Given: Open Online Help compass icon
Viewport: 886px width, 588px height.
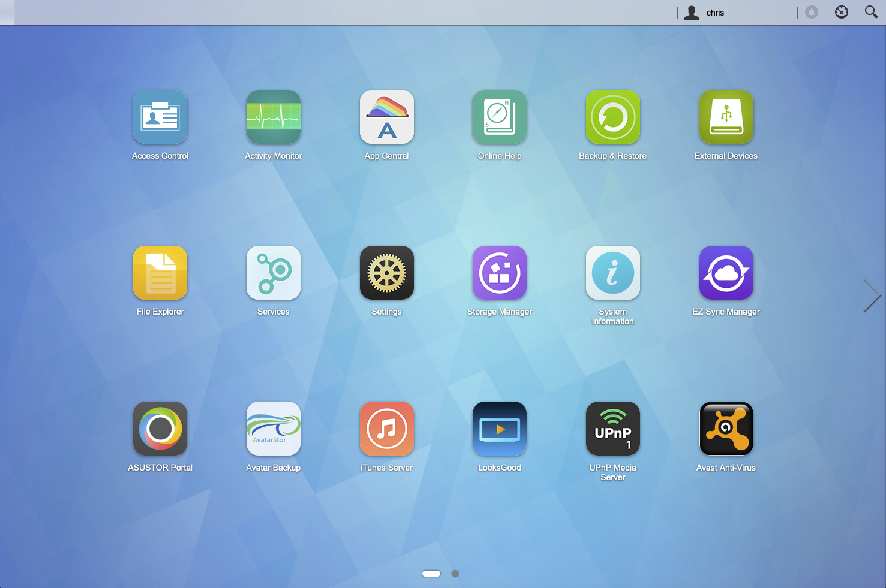Looking at the screenshot, I should tap(500, 117).
